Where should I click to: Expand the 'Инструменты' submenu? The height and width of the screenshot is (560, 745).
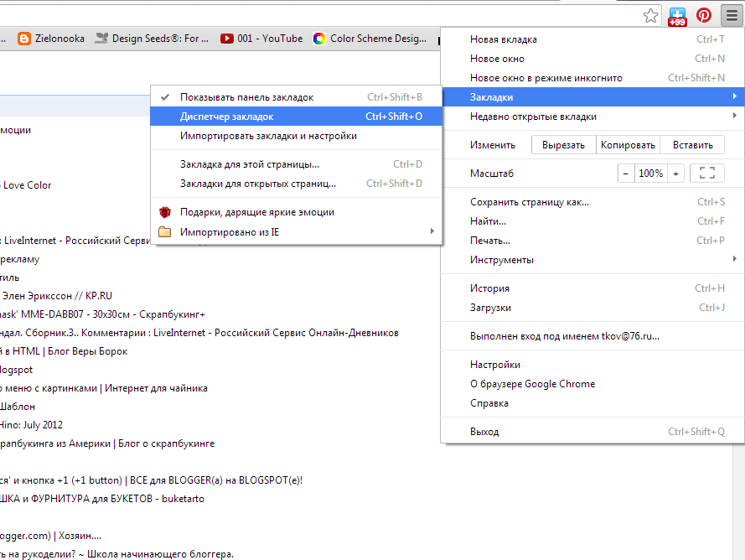click(592, 260)
